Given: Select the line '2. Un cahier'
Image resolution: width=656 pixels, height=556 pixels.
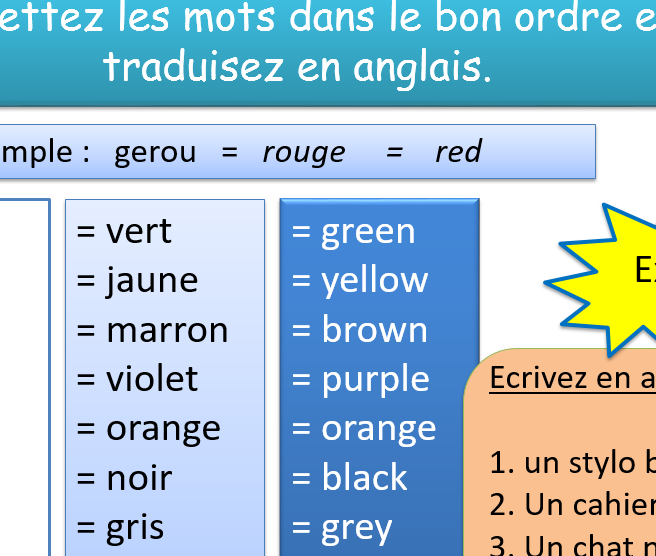Looking at the screenshot, I should (573, 505).
